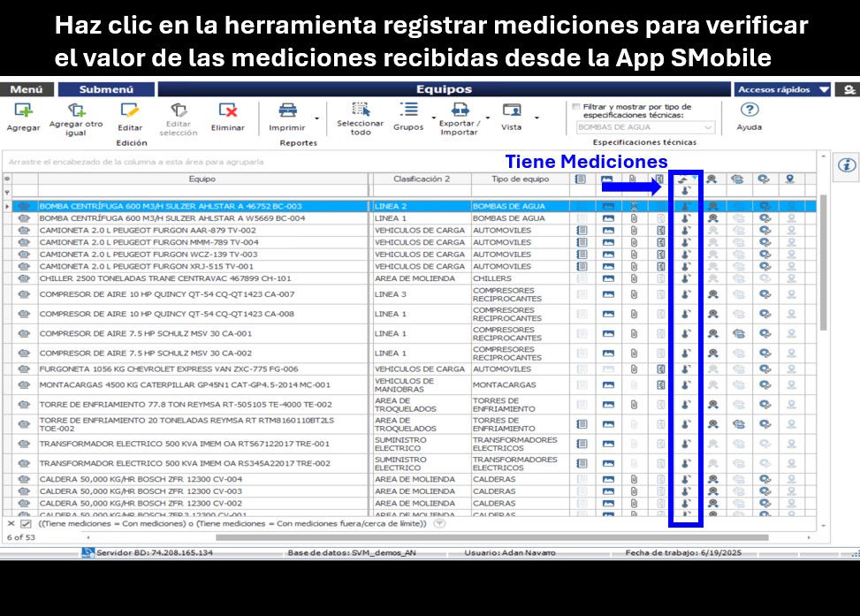
Task: Open the measurements icon for CHILLER CH-101
Action: coord(686,278)
